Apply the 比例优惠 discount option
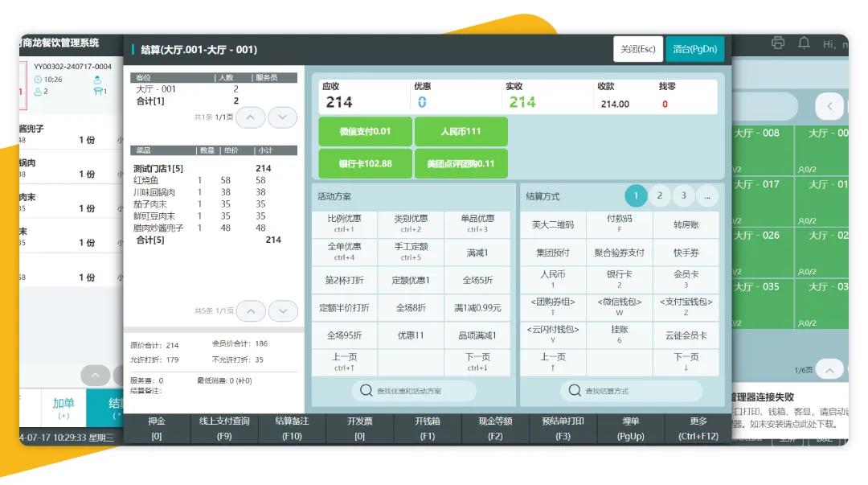This screenshot has height=485, width=868. coord(344,224)
